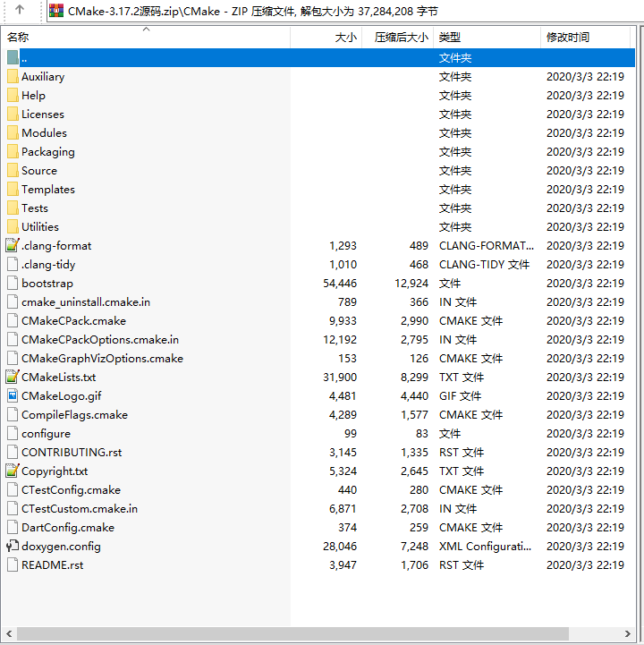Click the configure file icon
Screen dimensions: 644x645
13,434
